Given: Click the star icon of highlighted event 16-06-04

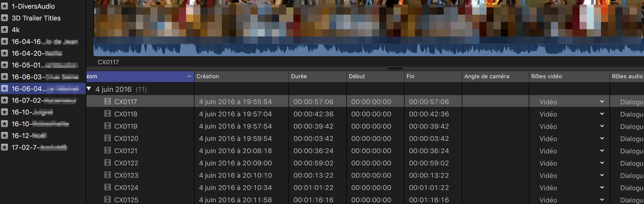Looking at the screenshot, I should tap(4, 88).
